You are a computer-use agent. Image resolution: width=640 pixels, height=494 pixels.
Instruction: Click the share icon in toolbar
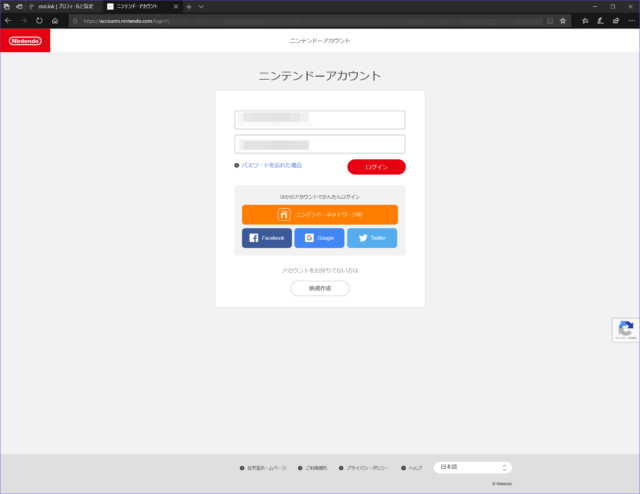(616, 21)
